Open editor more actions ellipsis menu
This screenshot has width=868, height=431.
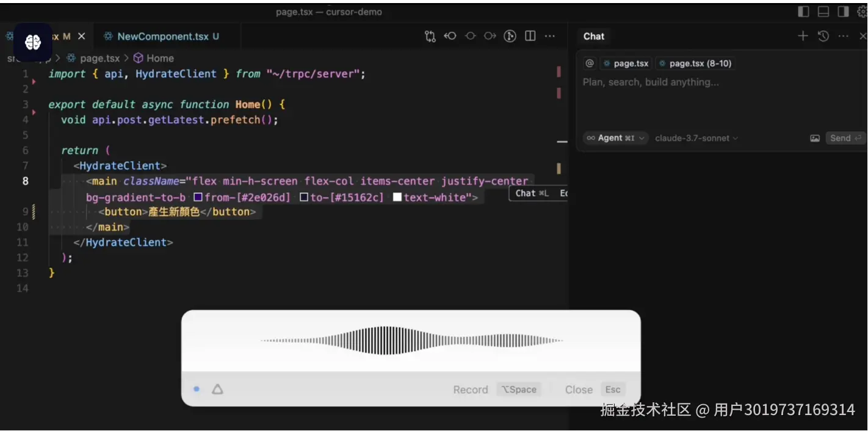(550, 37)
